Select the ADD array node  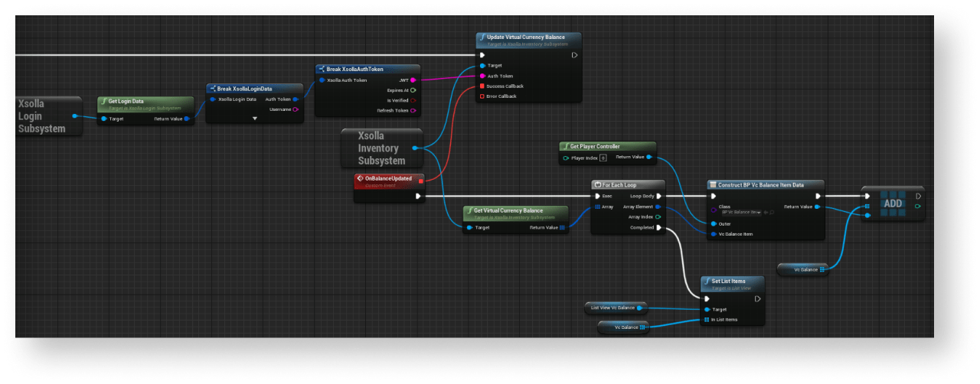(892, 204)
